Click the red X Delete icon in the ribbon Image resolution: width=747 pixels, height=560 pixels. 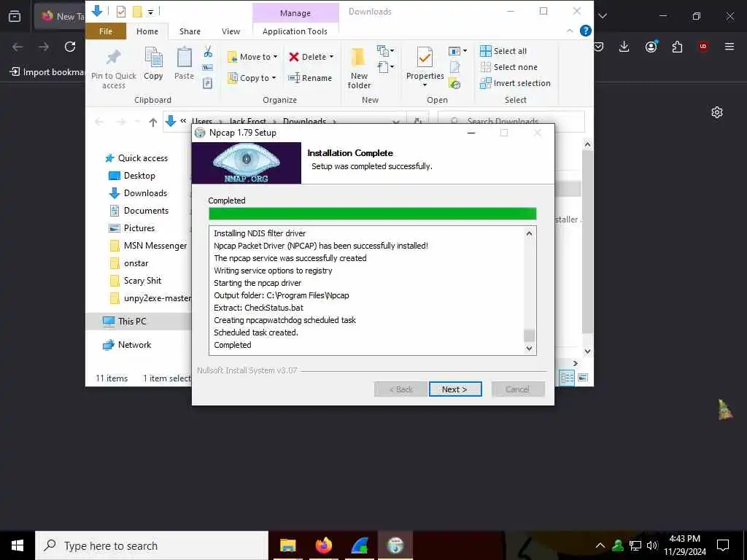coord(294,57)
